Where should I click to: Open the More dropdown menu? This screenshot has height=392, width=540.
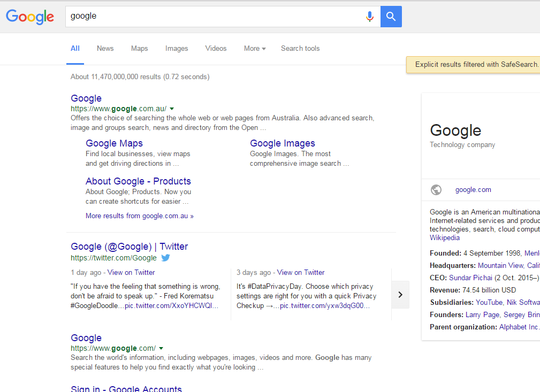click(x=255, y=49)
